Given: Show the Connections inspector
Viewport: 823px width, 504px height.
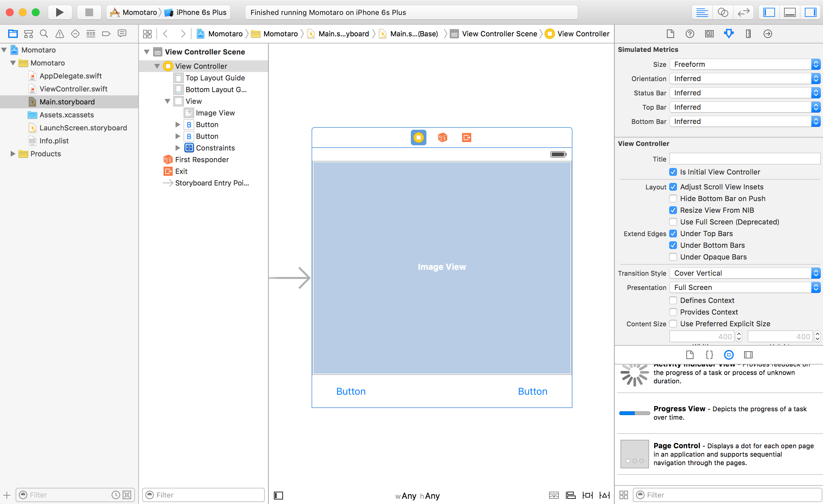Looking at the screenshot, I should 767,33.
